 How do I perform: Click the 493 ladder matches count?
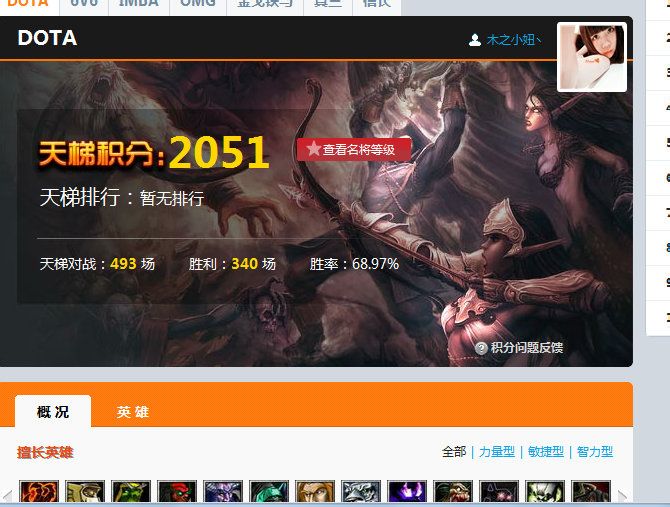click(x=123, y=264)
